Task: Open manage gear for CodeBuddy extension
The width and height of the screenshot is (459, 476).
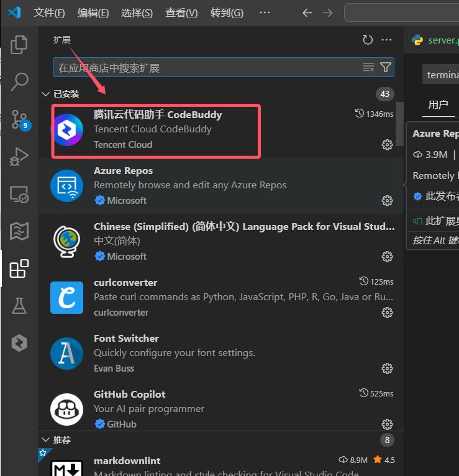Action: (387, 145)
